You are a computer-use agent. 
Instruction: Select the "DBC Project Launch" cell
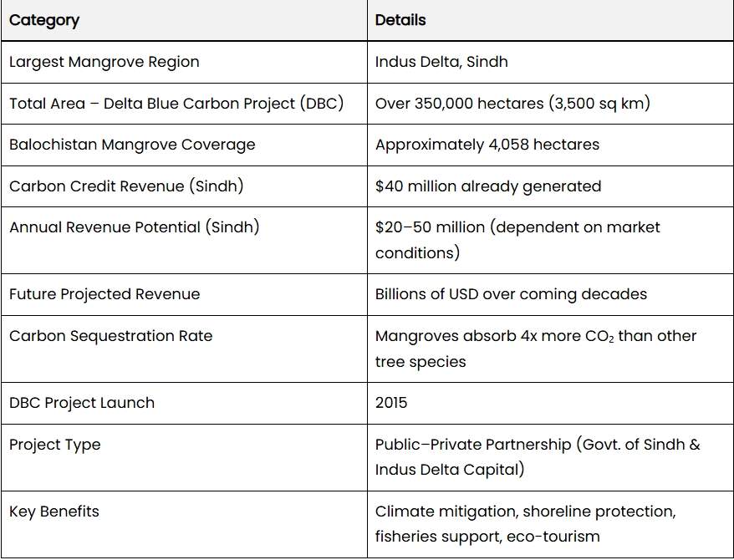82,403
